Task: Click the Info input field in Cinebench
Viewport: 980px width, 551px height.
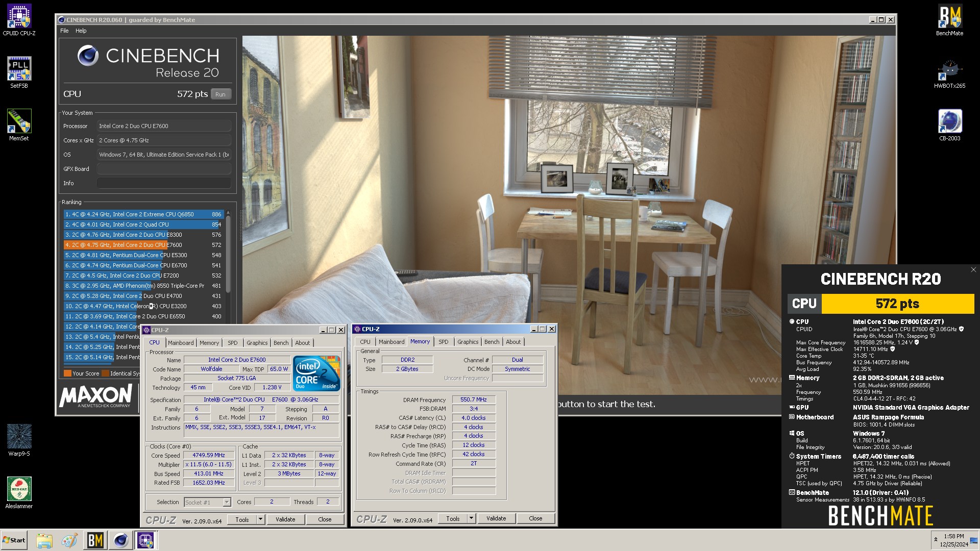Action: coord(164,183)
